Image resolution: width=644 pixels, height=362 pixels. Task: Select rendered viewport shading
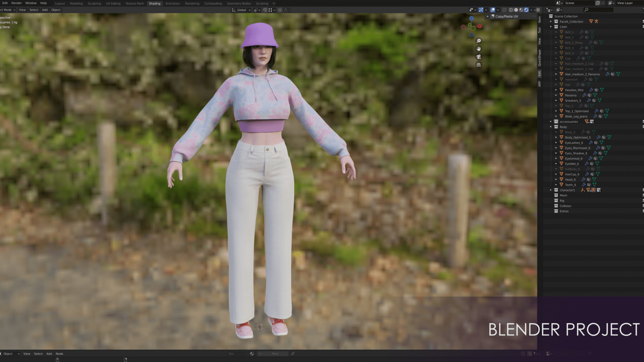click(x=526, y=10)
